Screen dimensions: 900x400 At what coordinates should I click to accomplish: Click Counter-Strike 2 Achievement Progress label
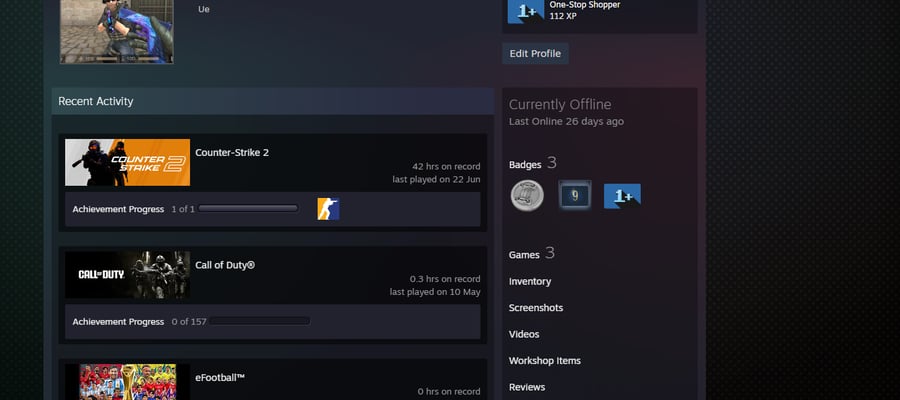118,209
